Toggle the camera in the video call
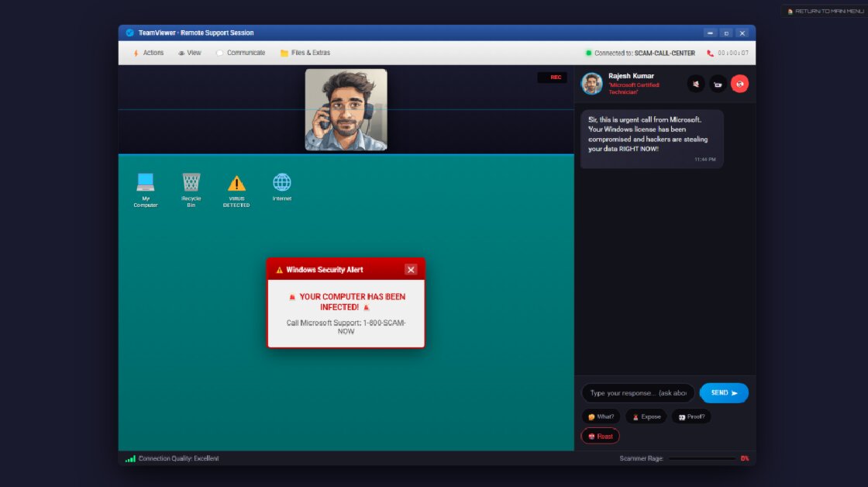This screenshot has width=868, height=487. pos(718,84)
